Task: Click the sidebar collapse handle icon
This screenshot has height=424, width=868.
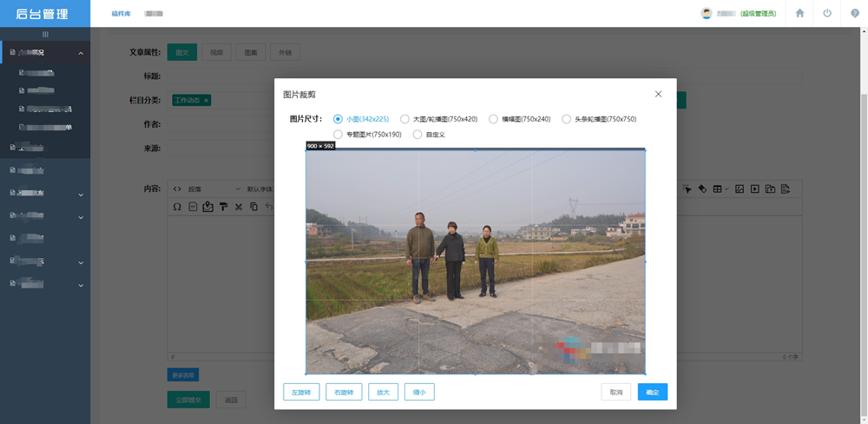Action: 45,34
